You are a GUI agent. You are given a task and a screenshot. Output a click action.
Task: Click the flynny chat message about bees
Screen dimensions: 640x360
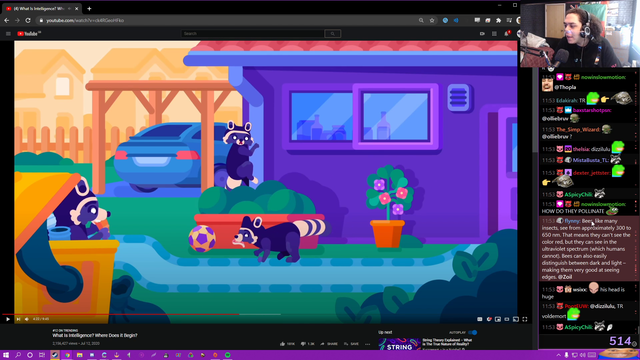(588, 249)
